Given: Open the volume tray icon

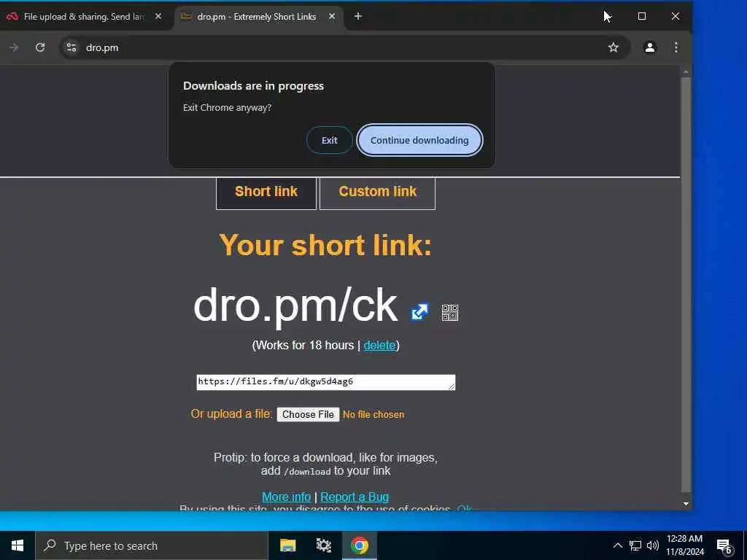Looking at the screenshot, I should tap(653, 545).
